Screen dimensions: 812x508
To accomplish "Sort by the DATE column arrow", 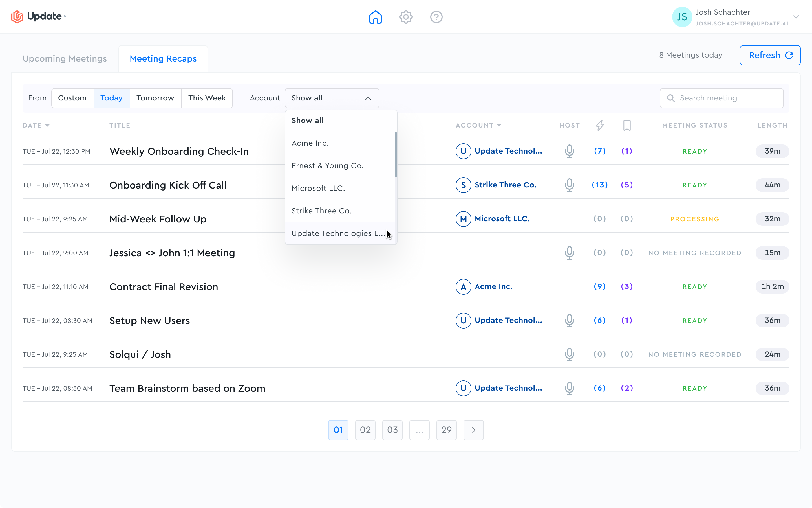I will pyautogui.click(x=47, y=125).
